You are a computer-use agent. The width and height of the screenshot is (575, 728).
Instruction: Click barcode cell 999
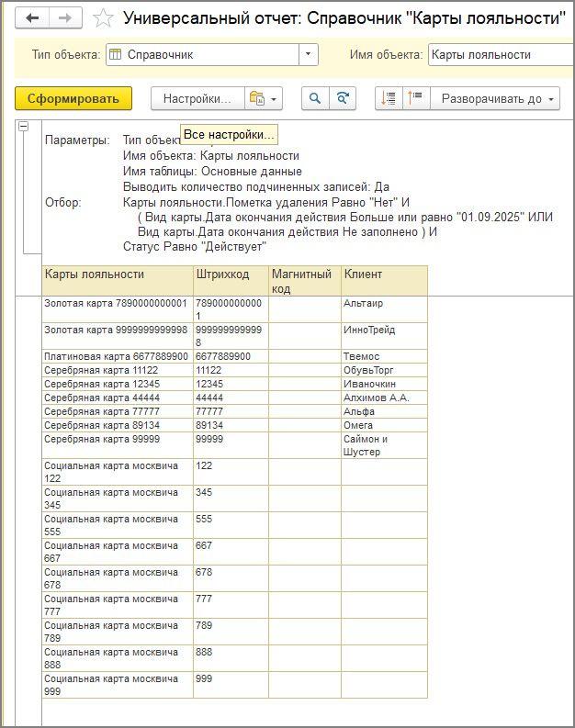pos(231,685)
